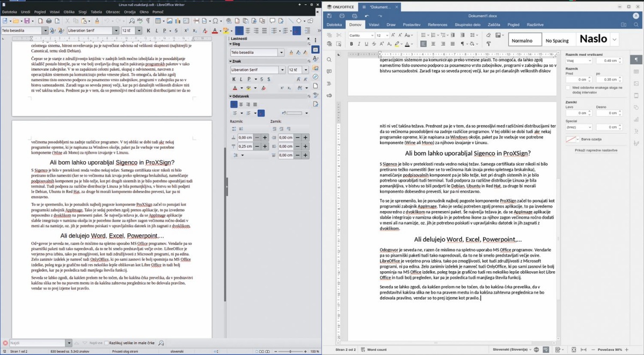Apply the Naslo heading style in ONLYOFFICE
The height and width of the screenshot is (355, 644).
point(592,40)
